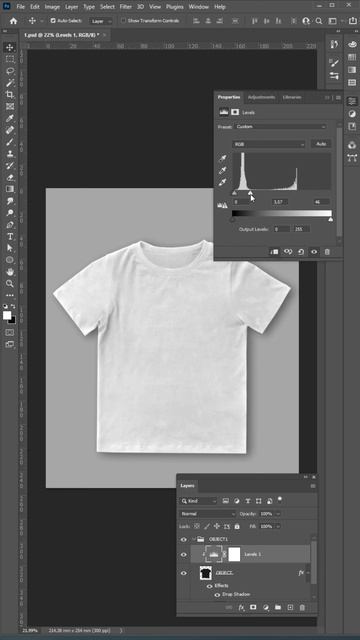The image size is (360, 640).
Task: Click the highlight input slider on the histogram
Action: pyautogui.click(x=251, y=193)
